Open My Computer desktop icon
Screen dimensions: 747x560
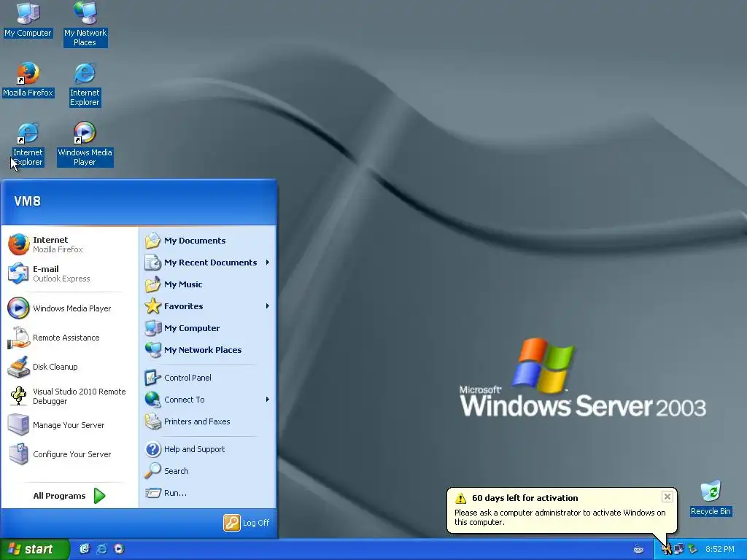pyautogui.click(x=28, y=20)
